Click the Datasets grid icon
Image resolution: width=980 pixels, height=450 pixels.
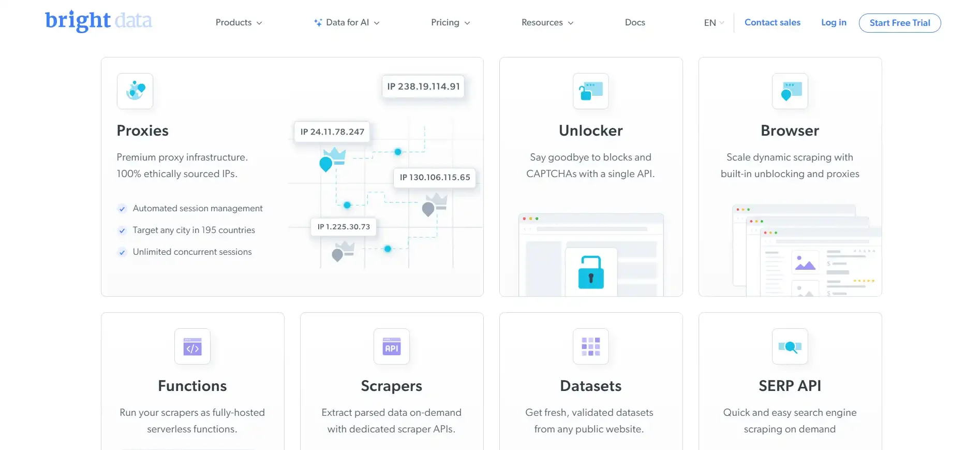[591, 346]
